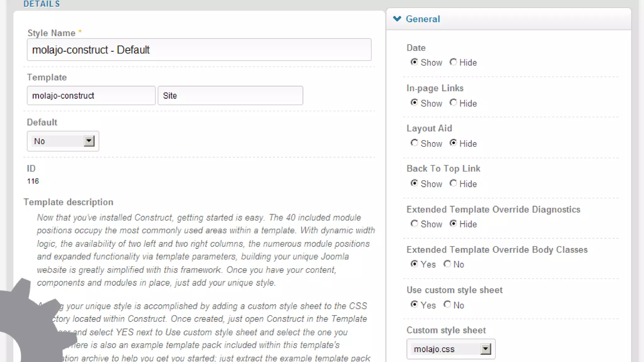The image size is (644, 362).
Task: Select Show for Layout Aid
Action: [x=414, y=143]
